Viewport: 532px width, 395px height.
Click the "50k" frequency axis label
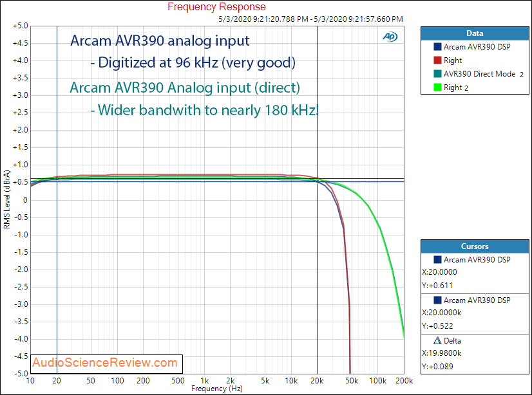[x=352, y=381]
